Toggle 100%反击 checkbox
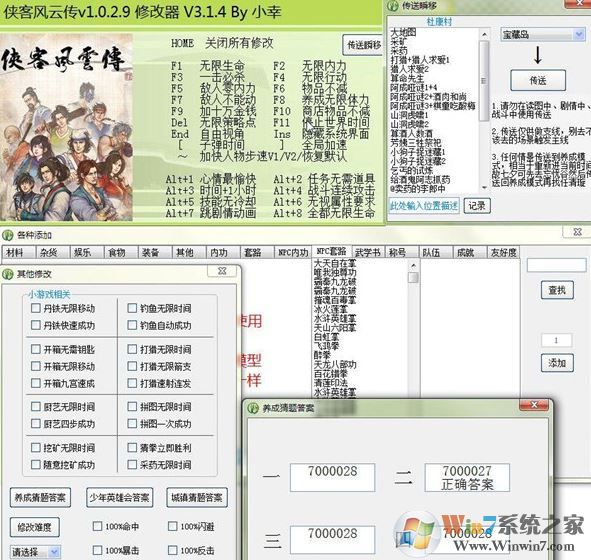Image resolution: width=591 pixels, height=560 pixels. click(x=172, y=550)
